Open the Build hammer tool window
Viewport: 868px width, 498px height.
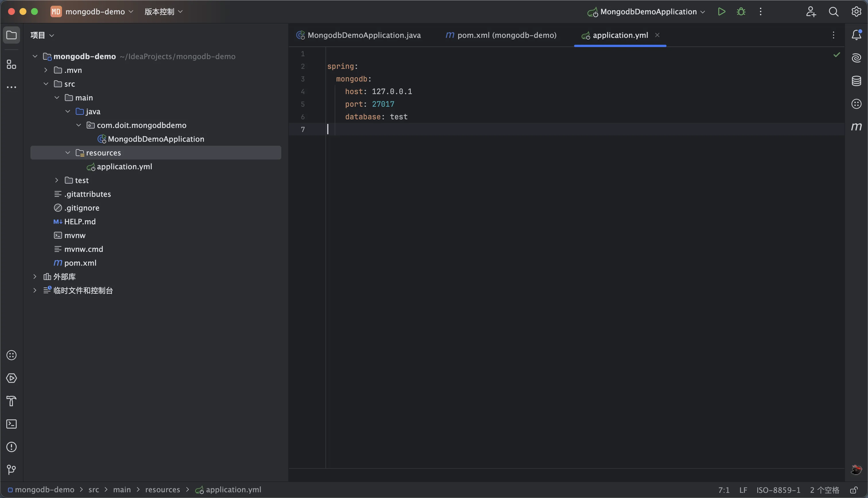tap(12, 401)
